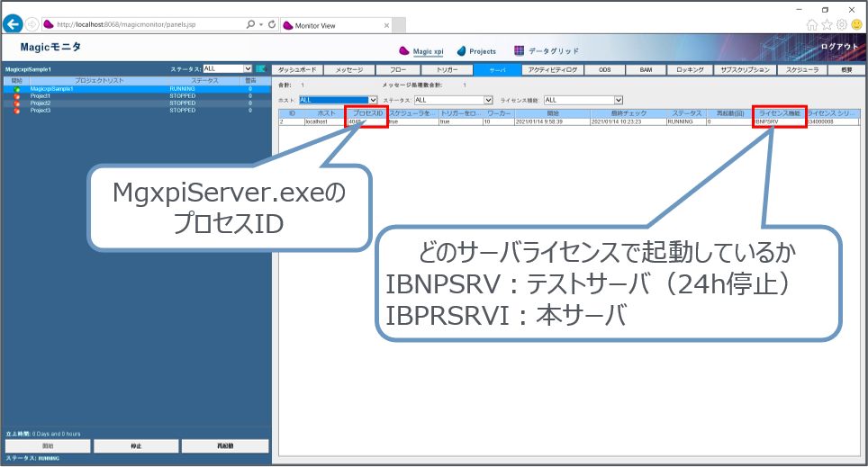
Task: Switch to the ダッシュボード tab
Action: 297,69
